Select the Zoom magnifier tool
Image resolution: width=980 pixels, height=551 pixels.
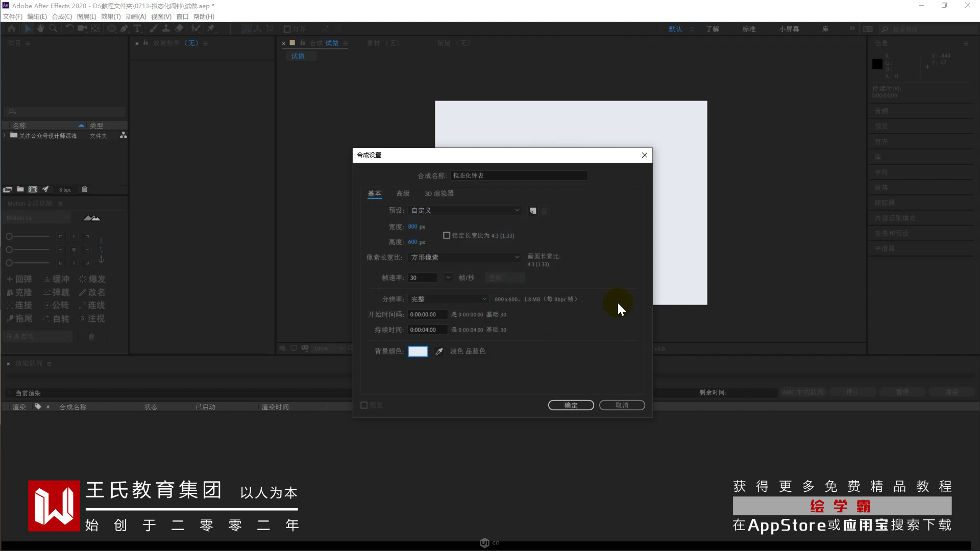pos(53,29)
